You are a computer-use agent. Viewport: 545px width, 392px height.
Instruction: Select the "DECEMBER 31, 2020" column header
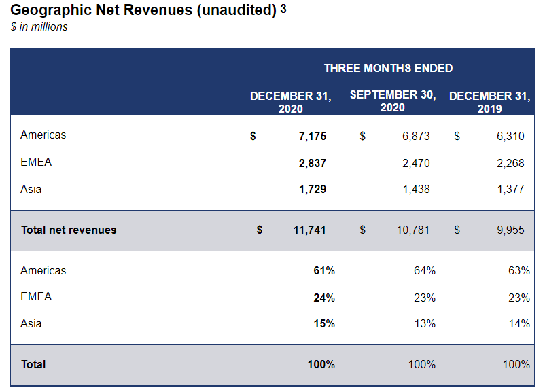click(291, 102)
